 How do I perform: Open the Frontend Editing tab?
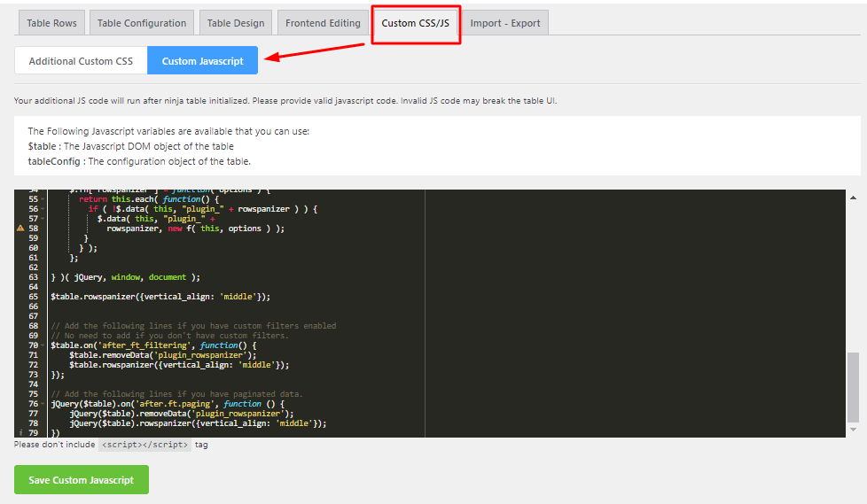point(323,23)
